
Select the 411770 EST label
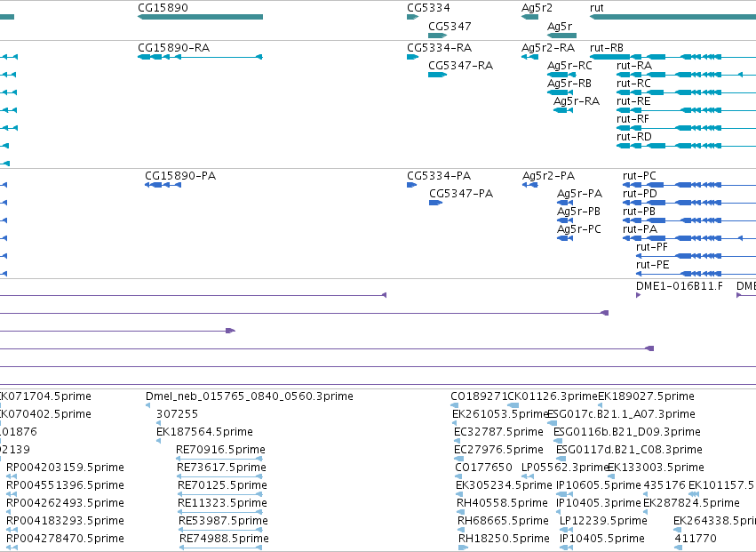(x=696, y=539)
